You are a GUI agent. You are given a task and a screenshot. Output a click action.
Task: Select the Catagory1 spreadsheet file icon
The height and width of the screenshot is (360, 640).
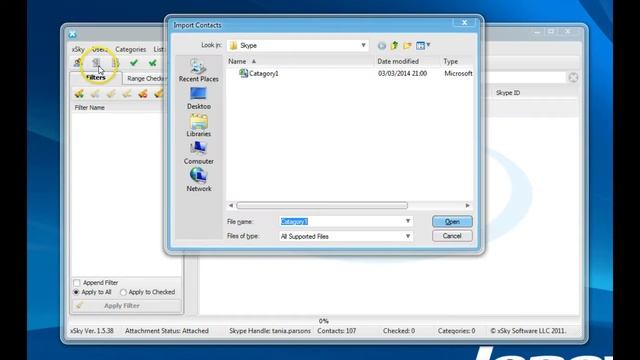243,73
